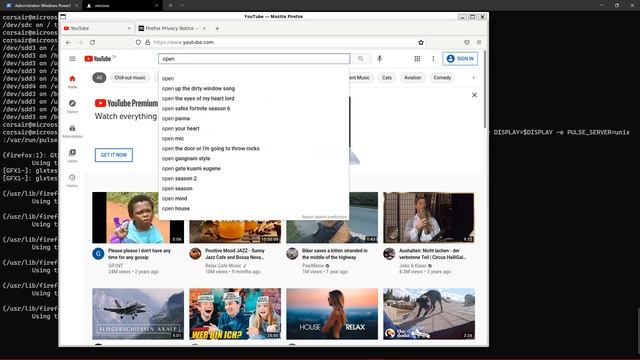Open the terminal new-tab dropdown arrow
The image size is (640, 360).
(182, 6)
